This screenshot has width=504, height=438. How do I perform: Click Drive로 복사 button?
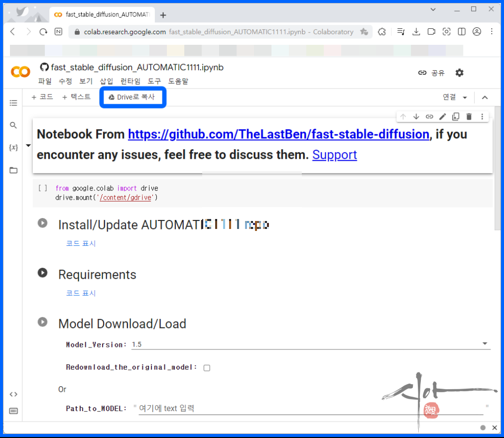133,97
